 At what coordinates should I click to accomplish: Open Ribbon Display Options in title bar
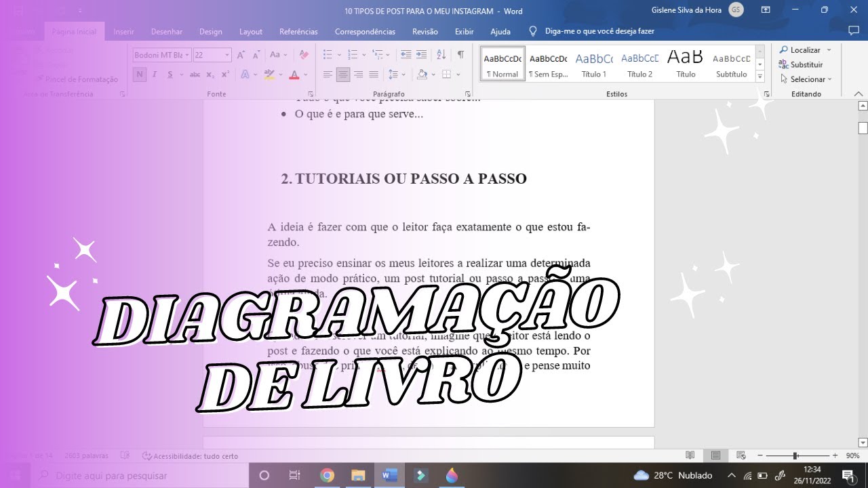point(766,10)
